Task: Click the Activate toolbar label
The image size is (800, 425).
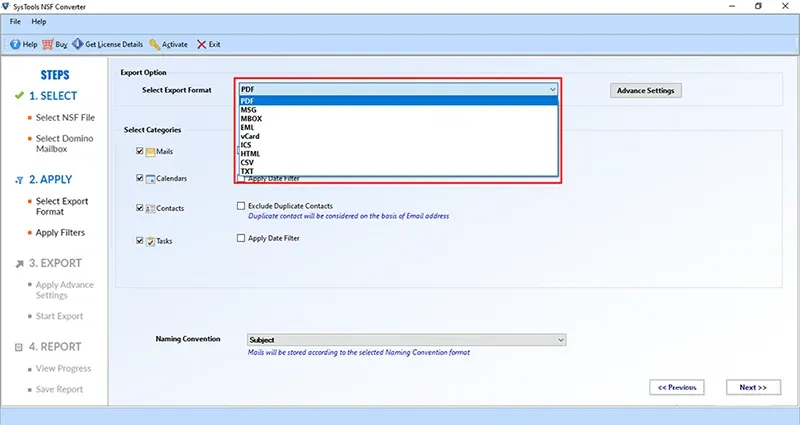Action: tap(175, 44)
